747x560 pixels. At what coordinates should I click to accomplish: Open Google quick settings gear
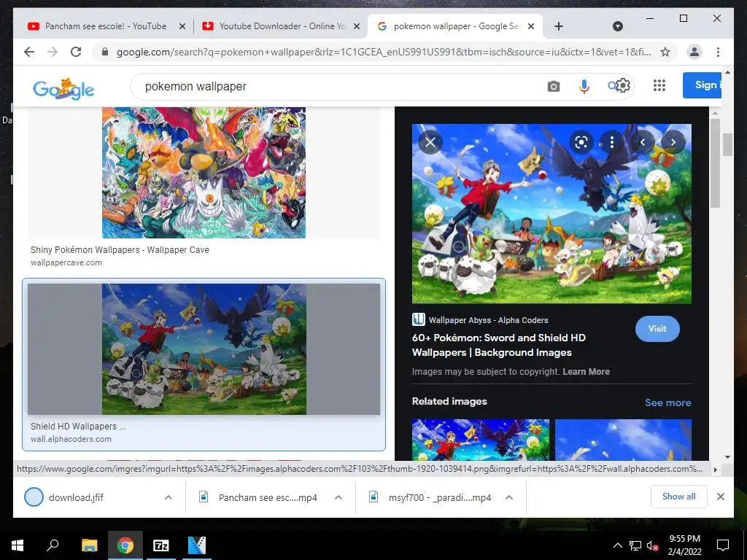pyautogui.click(x=623, y=85)
